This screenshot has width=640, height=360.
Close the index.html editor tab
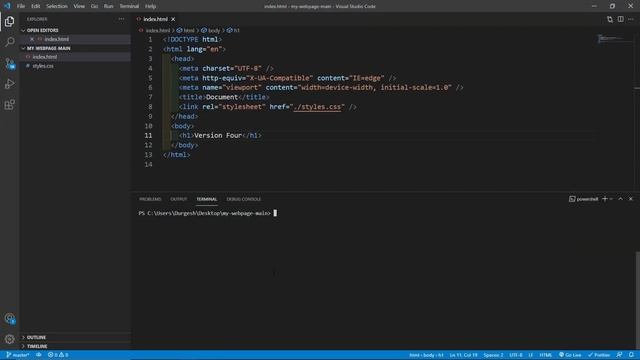[173, 19]
